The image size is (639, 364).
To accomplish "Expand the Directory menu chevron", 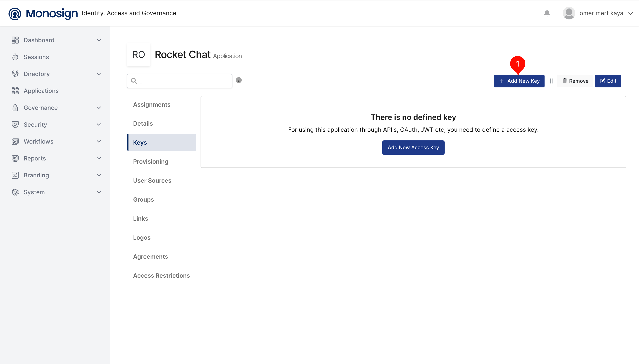I will (99, 74).
